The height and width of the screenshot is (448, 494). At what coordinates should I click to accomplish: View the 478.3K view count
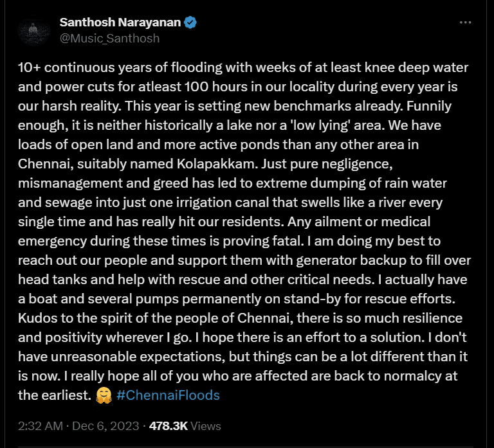pos(169,426)
